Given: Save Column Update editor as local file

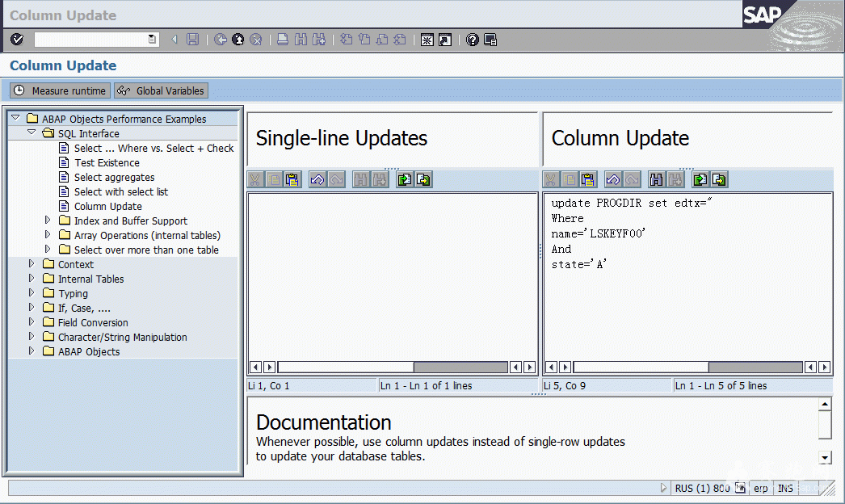Looking at the screenshot, I should [x=719, y=179].
